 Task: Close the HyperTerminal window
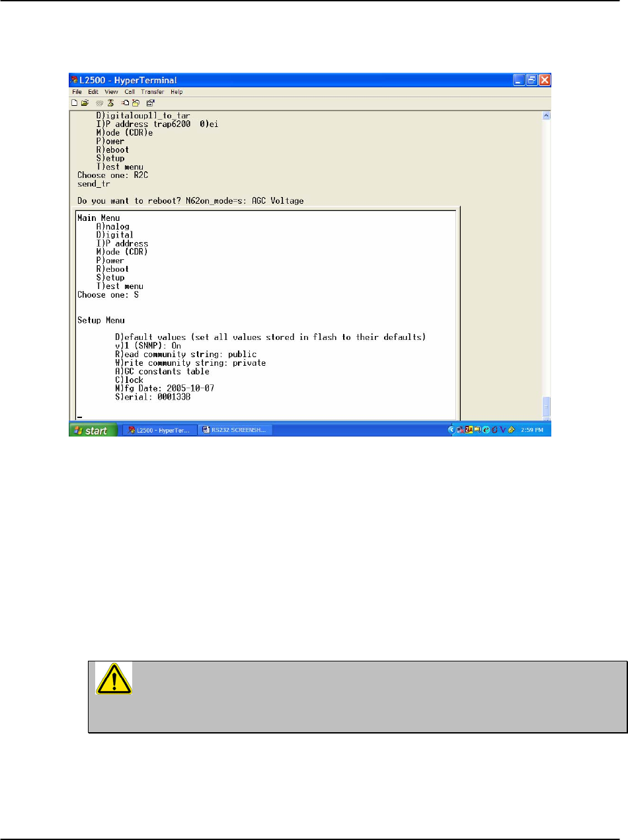pos(545,80)
